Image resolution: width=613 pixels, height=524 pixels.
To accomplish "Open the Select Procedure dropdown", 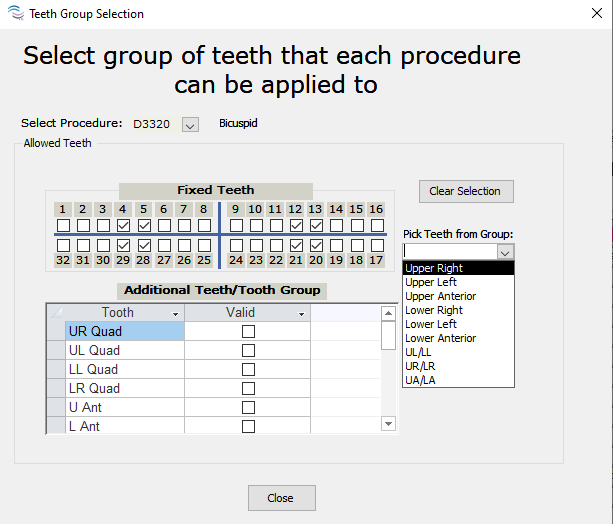I will point(191,125).
